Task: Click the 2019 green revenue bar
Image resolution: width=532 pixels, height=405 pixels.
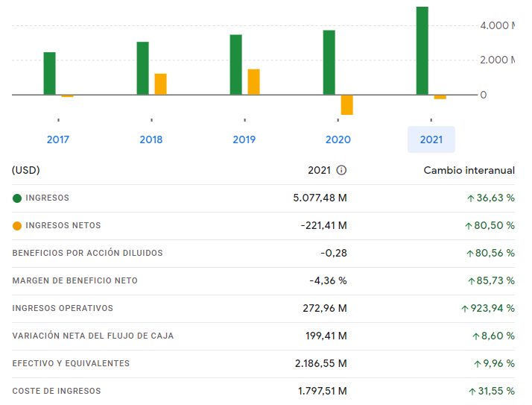Action: 235,65
